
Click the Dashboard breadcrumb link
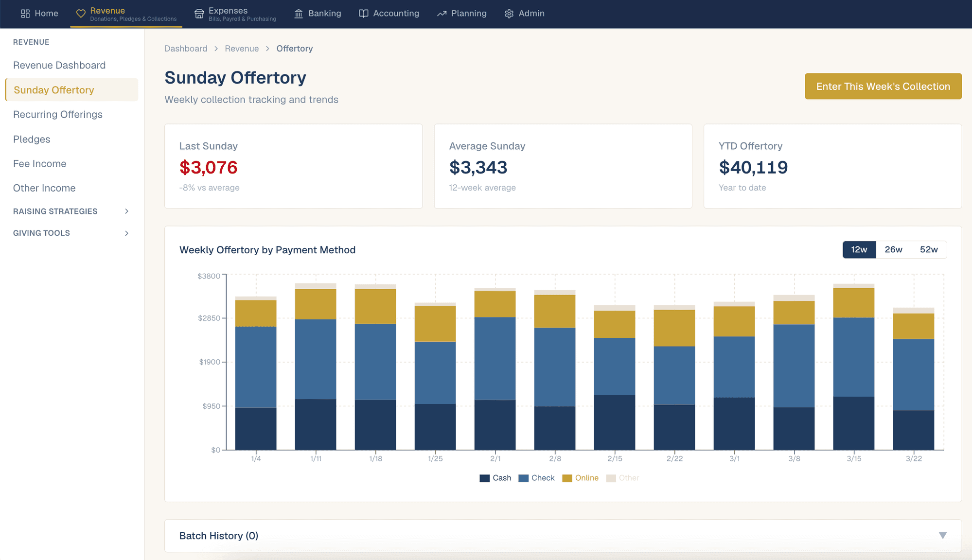coord(186,49)
